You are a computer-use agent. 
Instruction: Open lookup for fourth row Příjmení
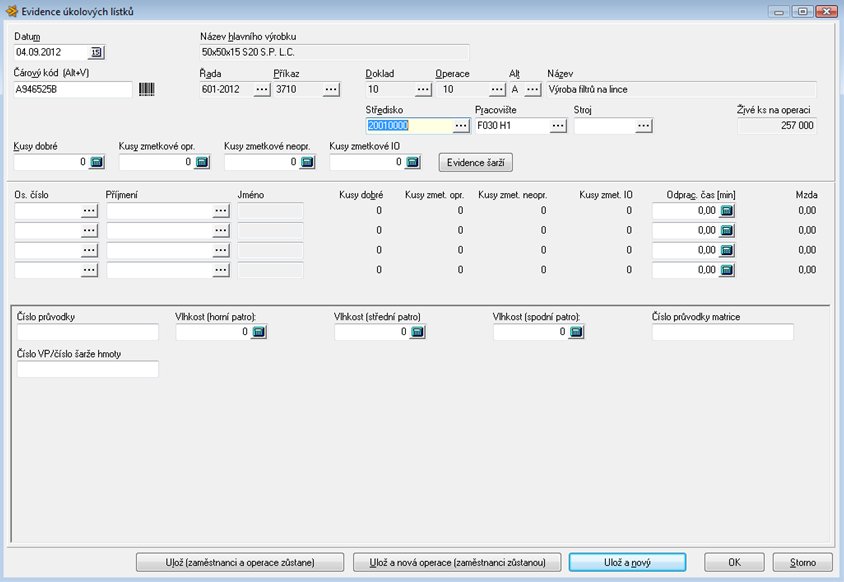pyautogui.click(x=221, y=270)
